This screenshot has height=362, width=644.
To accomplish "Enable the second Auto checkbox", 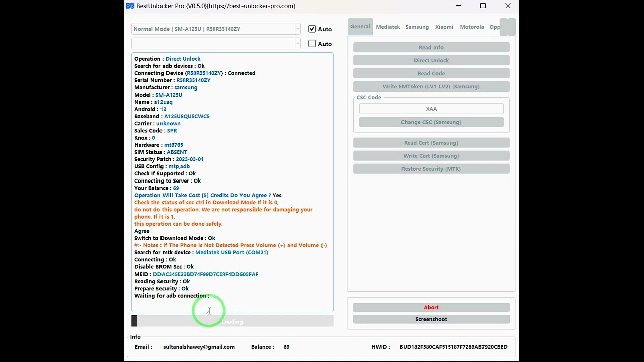I will 312,44.
